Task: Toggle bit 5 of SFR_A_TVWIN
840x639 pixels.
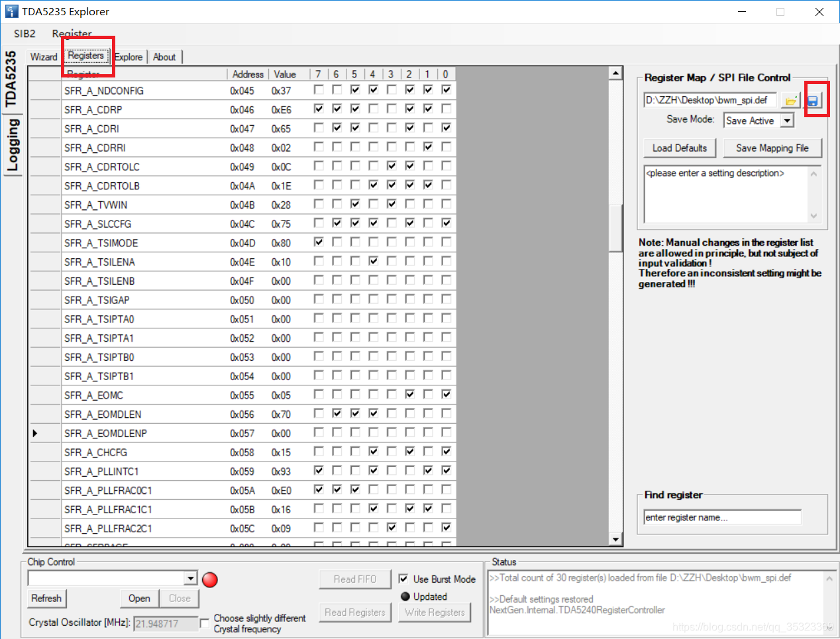Action: click(355, 204)
